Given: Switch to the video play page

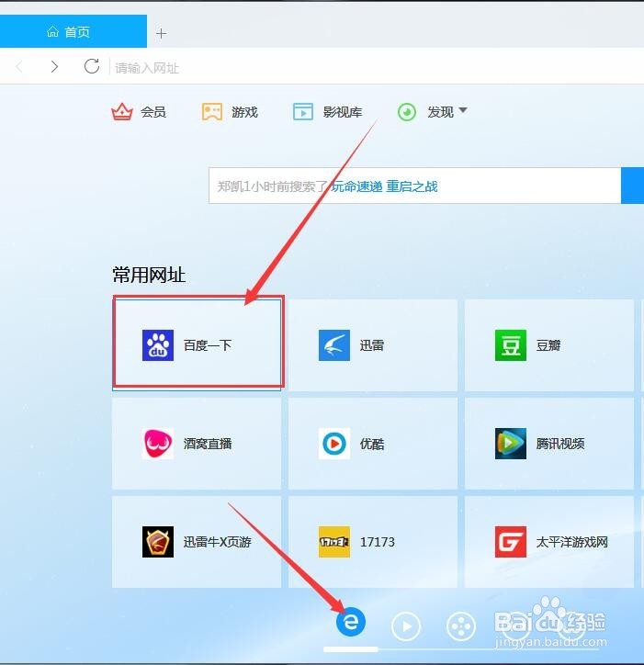Looking at the screenshot, I should (x=406, y=626).
